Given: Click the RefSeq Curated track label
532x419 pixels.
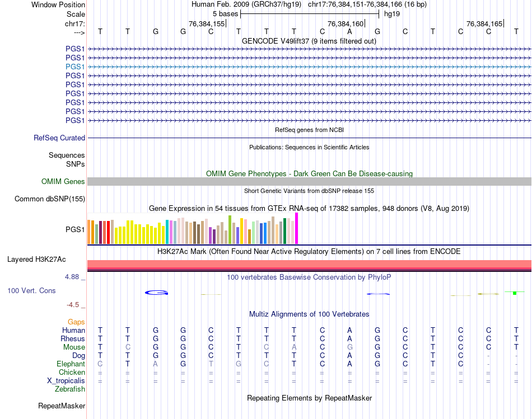Looking at the screenshot, I should pyautogui.click(x=59, y=138).
